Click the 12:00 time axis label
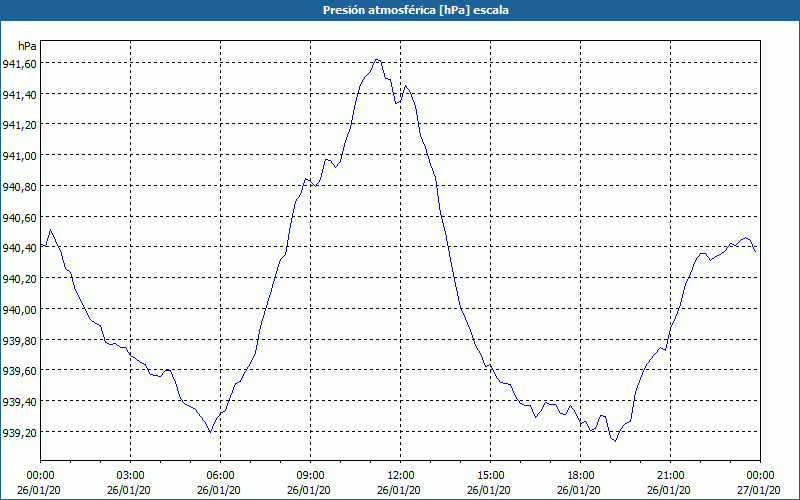The width and height of the screenshot is (800, 500). point(401,476)
